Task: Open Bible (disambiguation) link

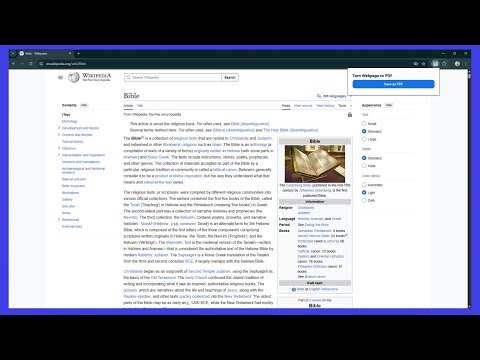Action: pyautogui.click(x=250, y=124)
